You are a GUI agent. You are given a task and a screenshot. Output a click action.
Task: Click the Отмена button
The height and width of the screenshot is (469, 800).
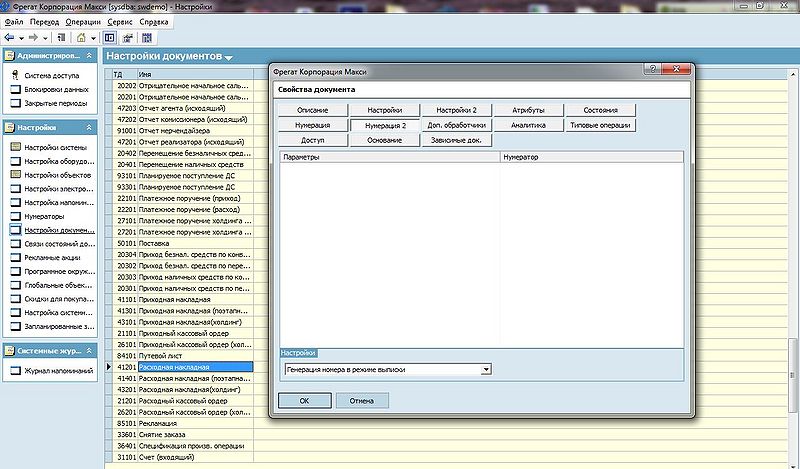(x=362, y=401)
